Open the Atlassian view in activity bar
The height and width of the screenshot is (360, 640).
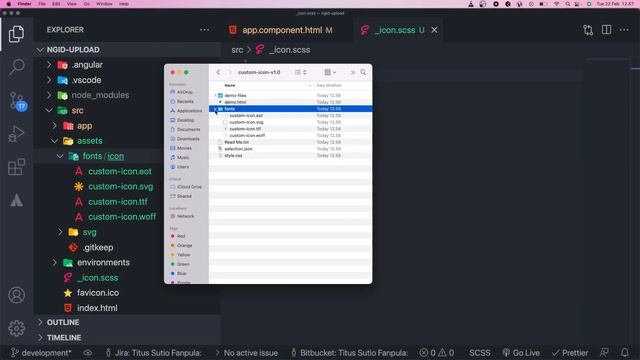click(x=16, y=200)
